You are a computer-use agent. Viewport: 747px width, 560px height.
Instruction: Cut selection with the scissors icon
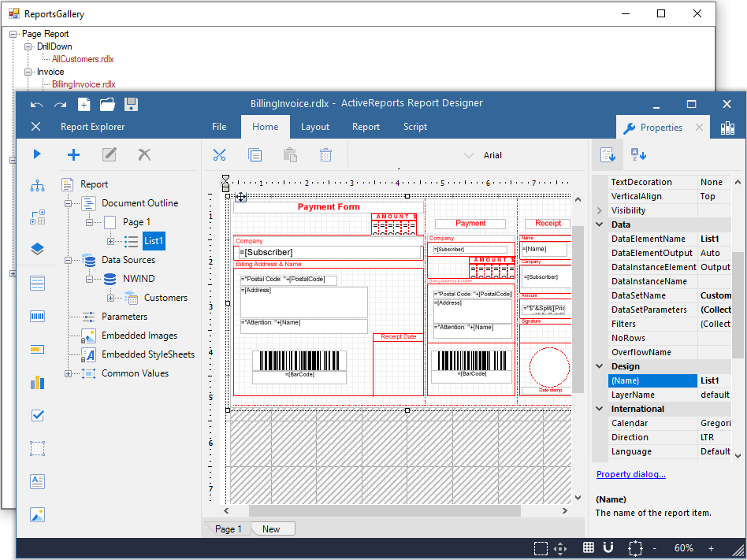coord(219,154)
